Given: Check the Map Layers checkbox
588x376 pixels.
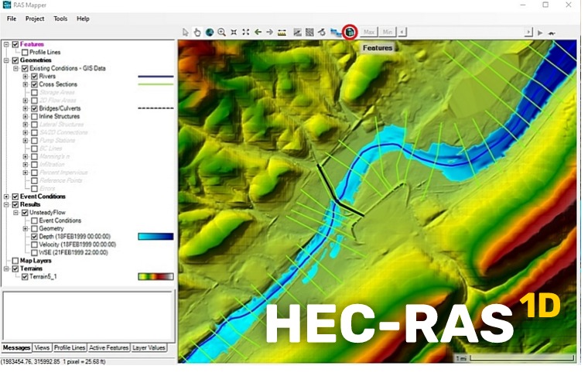Looking at the screenshot, I should pos(15,261).
